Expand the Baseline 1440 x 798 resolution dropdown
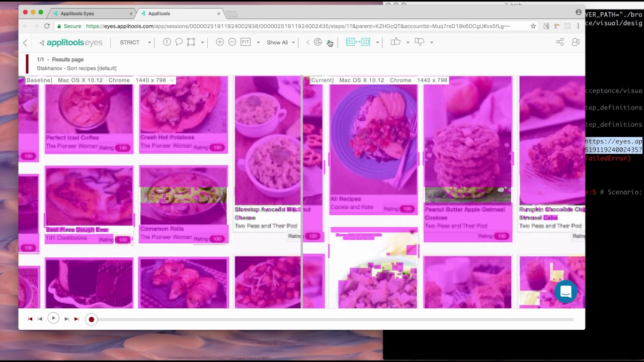 171,80
